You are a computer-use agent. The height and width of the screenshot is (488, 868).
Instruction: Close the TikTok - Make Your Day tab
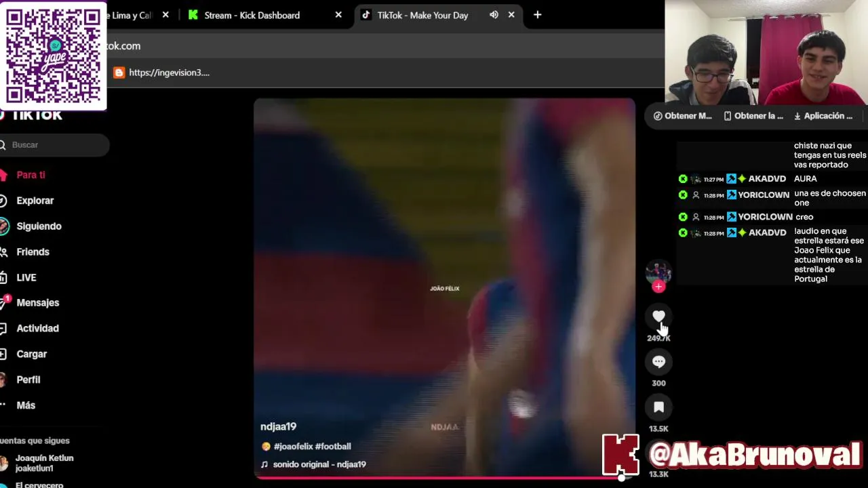(511, 15)
